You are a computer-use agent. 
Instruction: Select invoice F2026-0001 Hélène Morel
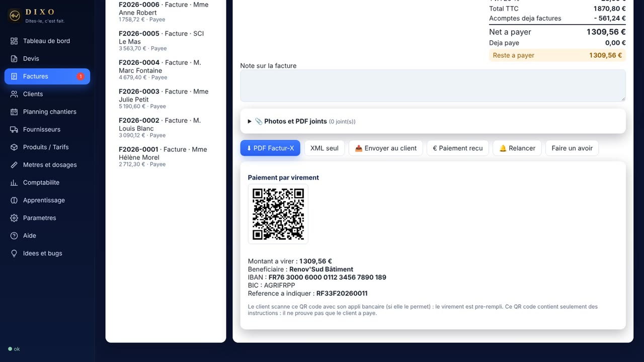166,156
